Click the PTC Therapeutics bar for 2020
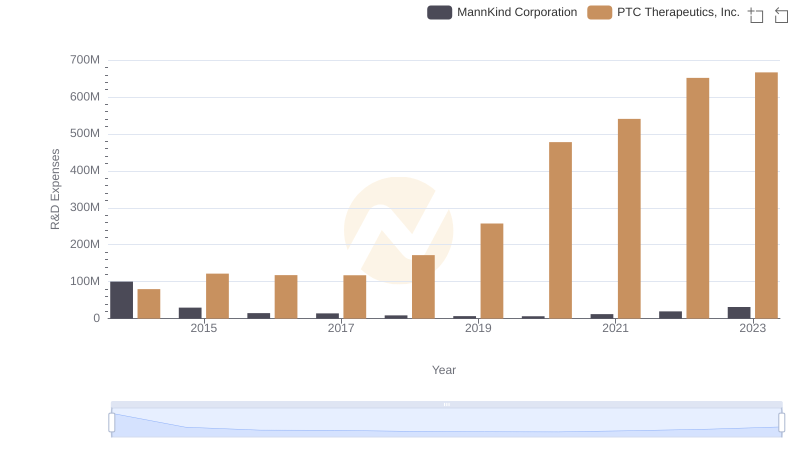The width and height of the screenshot is (800, 461). [x=561, y=230]
